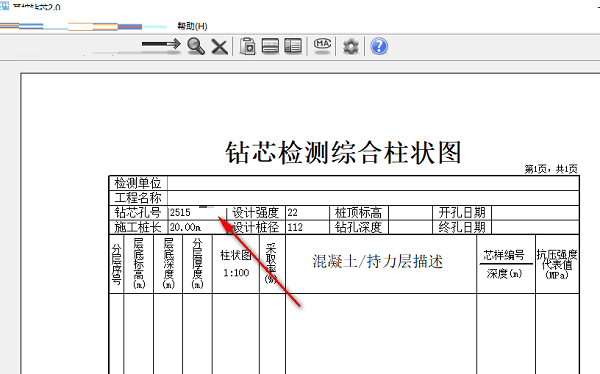Open settings with the gear icon
This screenshot has width=600, height=374.
point(351,47)
